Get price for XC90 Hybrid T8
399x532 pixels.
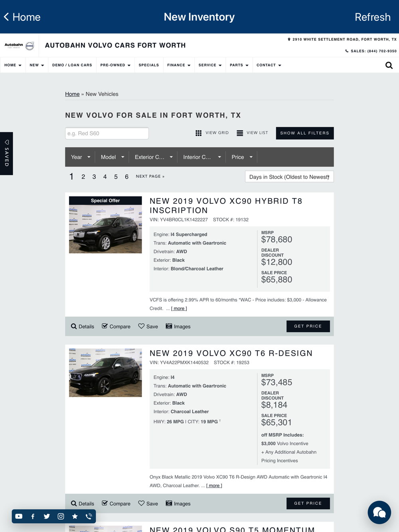click(308, 326)
